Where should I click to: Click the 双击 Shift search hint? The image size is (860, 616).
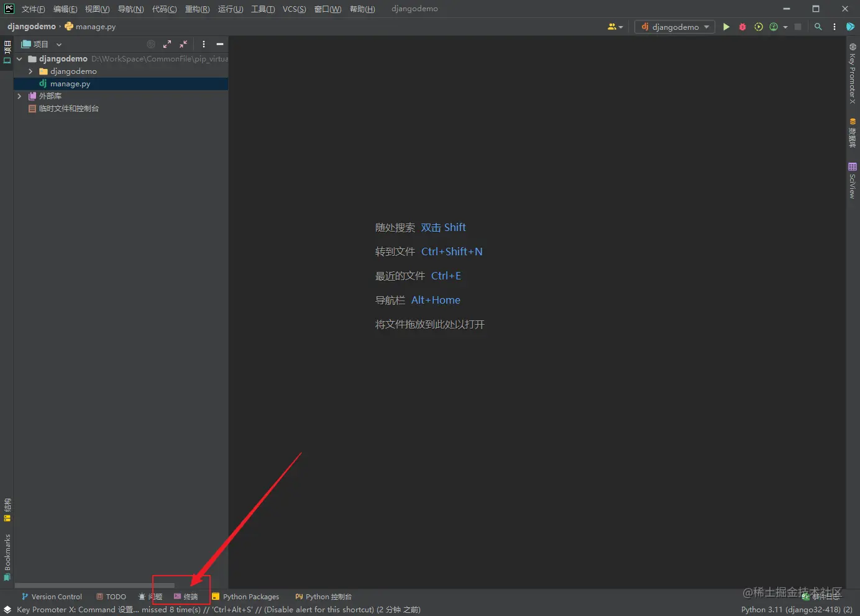[x=443, y=227]
